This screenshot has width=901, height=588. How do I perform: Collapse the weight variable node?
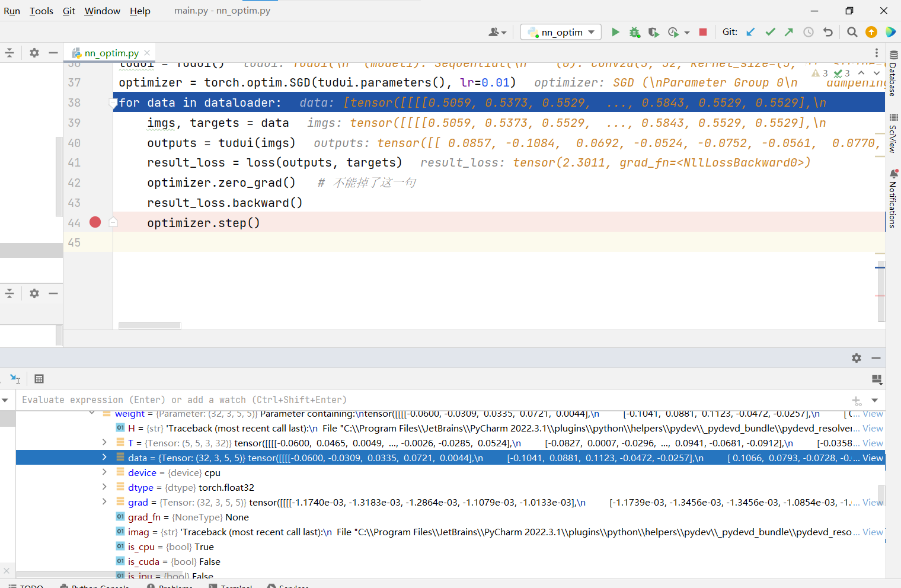[x=92, y=413]
